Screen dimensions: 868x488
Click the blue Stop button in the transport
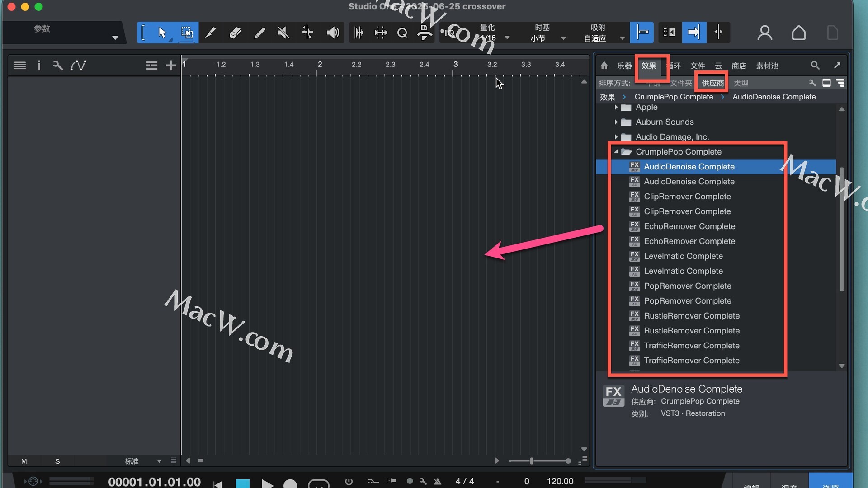[x=243, y=483]
